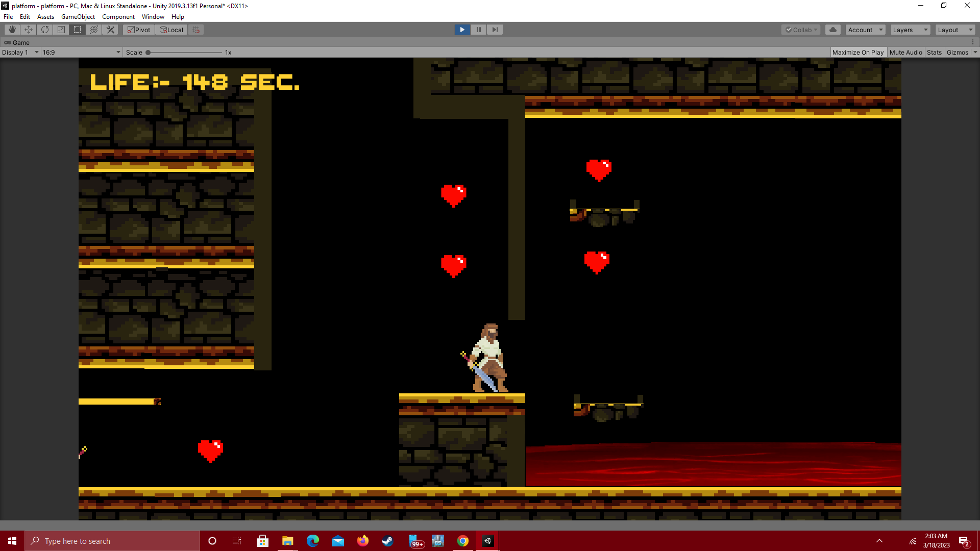Open the Display 1 dropdown
Screen dimensions: 980x551
(x=20, y=52)
